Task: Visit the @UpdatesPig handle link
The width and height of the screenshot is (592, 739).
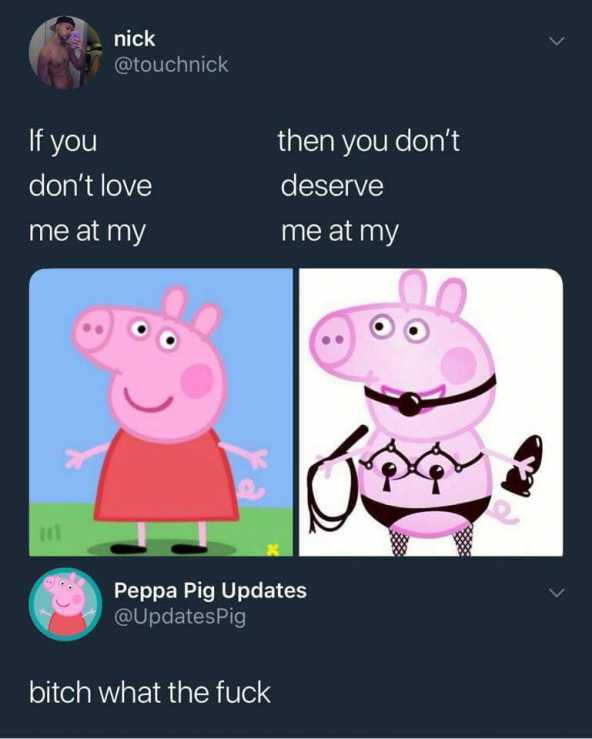Action: tap(180, 617)
